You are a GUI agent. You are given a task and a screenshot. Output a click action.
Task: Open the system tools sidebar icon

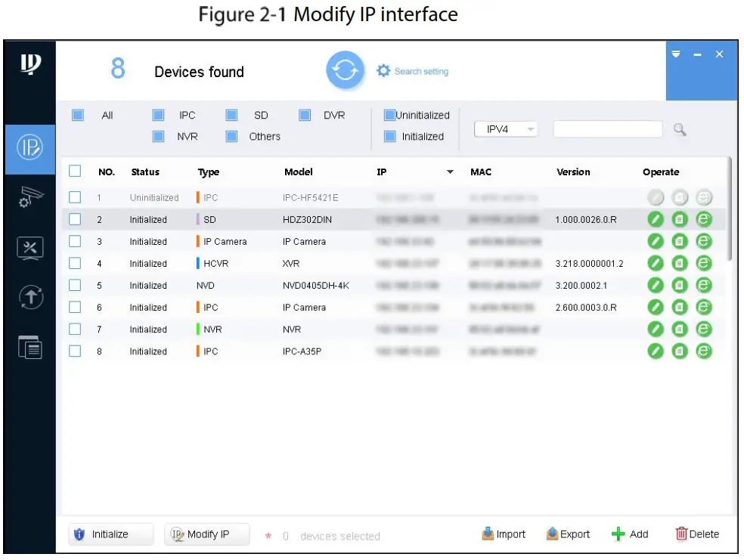pos(30,248)
